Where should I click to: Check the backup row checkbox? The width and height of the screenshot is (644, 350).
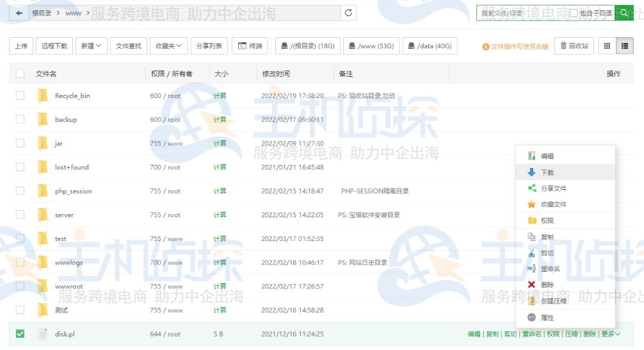(x=20, y=119)
